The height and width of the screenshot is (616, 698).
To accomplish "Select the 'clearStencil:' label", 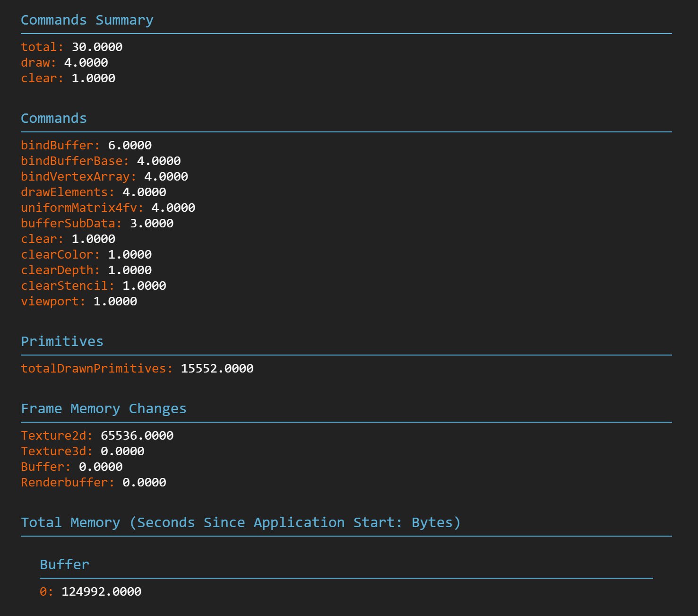I will pyautogui.click(x=68, y=286).
